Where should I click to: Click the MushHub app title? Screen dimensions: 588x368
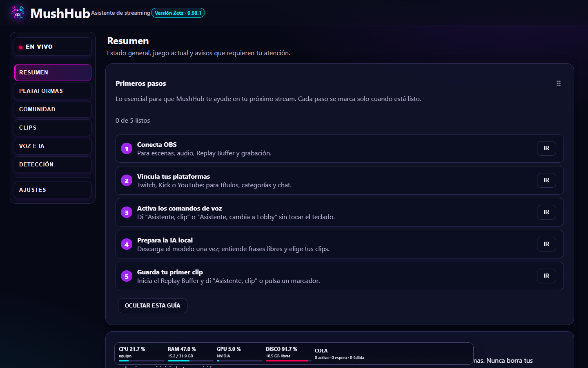(60, 13)
